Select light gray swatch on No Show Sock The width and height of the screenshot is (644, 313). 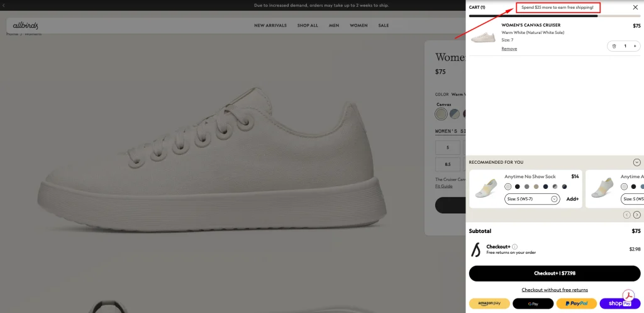508,186
